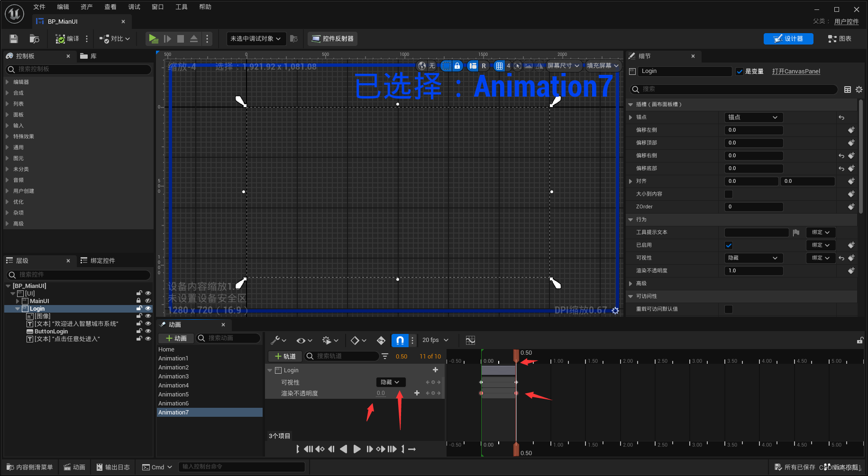Switch to the 绑定控件 tab
Image resolution: width=868 pixels, height=476 pixels.
click(x=98, y=260)
